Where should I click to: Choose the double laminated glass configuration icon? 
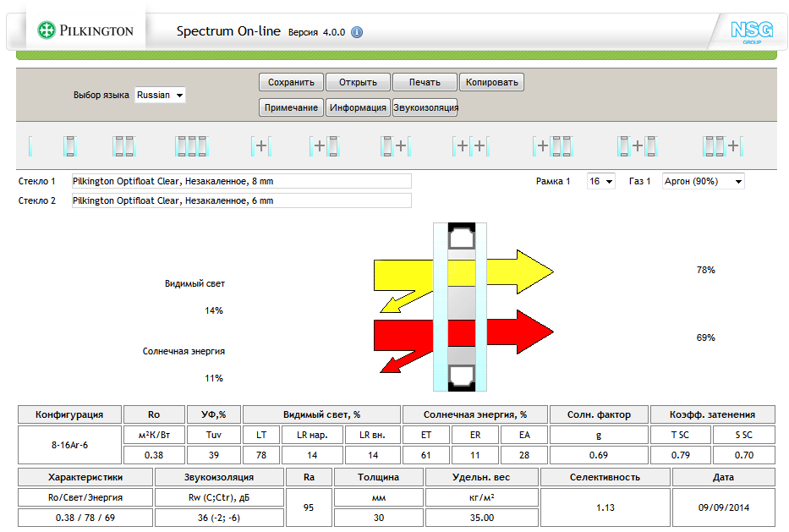[x=124, y=146]
